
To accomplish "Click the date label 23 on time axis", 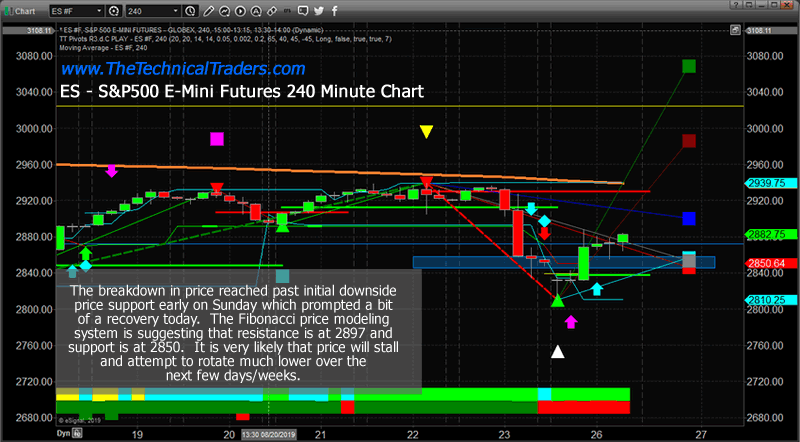I will [504, 435].
